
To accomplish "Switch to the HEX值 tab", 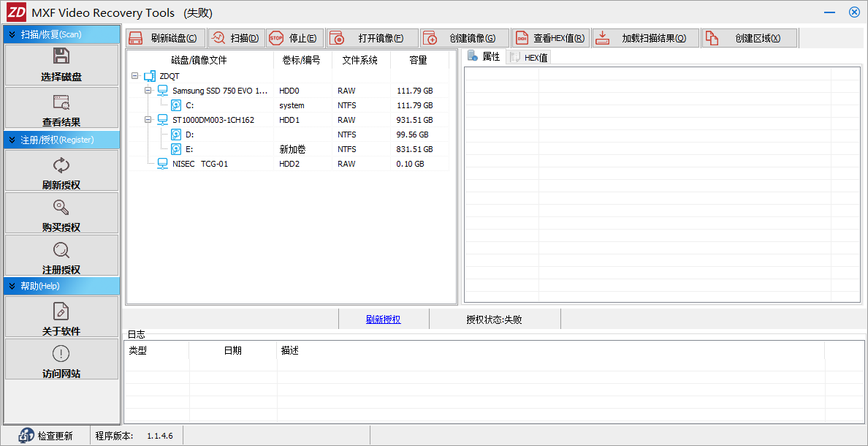I will (528, 56).
